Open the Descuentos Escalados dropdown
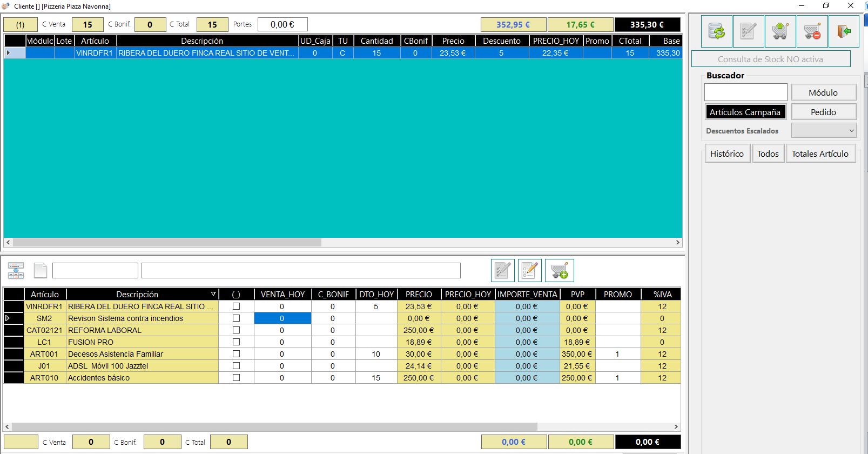Image resolution: width=868 pixels, height=454 pixels. coord(824,130)
